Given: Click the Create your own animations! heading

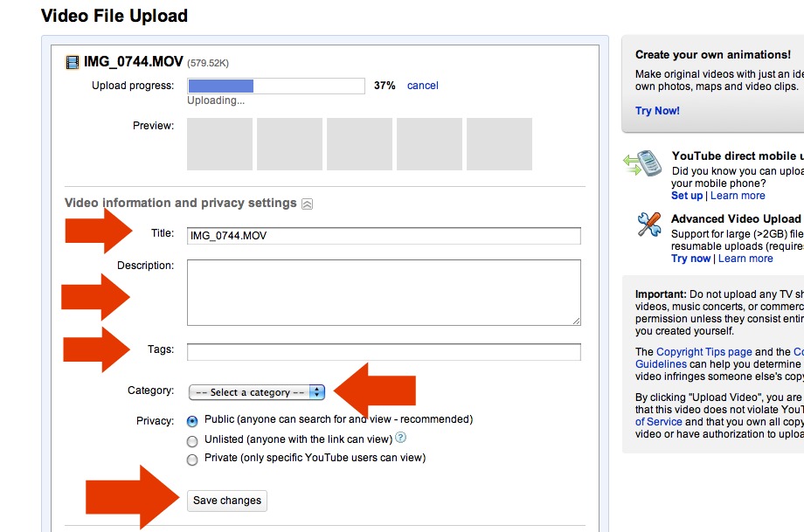Looking at the screenshot, I should (713, 54).
